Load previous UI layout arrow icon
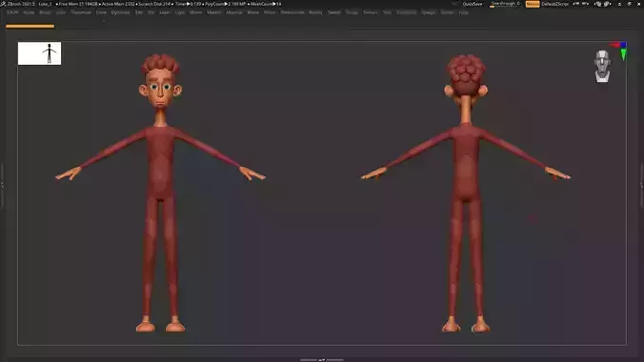Screen dimensions: 644x362 [x=575, y=4]
